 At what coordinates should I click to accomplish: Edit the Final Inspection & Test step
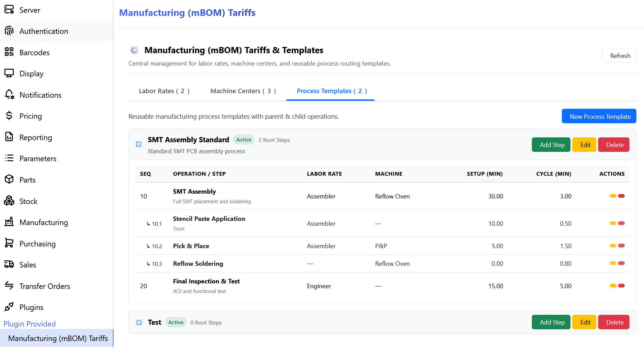point(613,286)
